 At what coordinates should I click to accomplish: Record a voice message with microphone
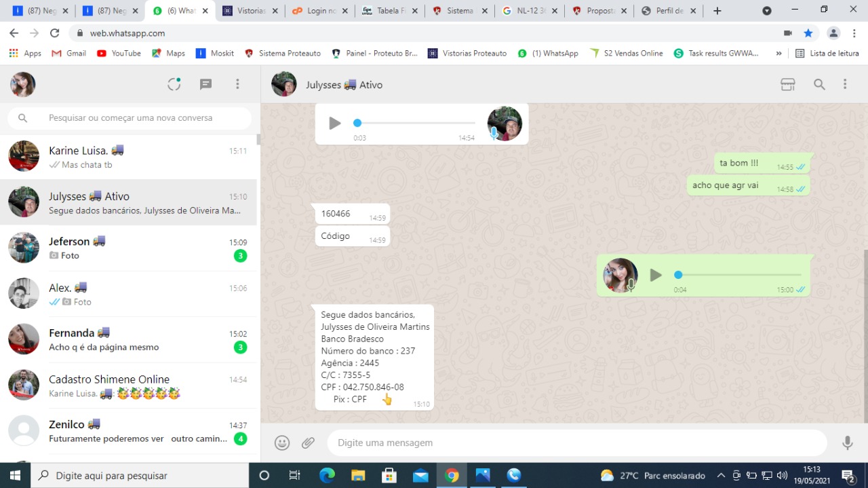coord(847,443)
